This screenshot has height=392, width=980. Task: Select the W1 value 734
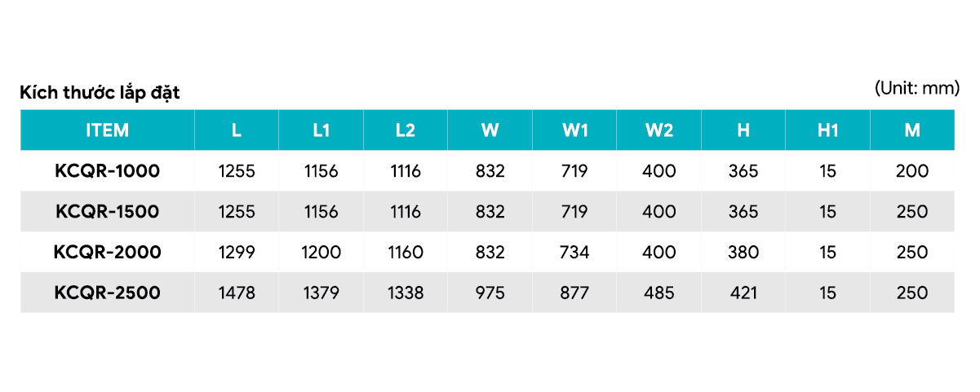click(x=574, y=253)
